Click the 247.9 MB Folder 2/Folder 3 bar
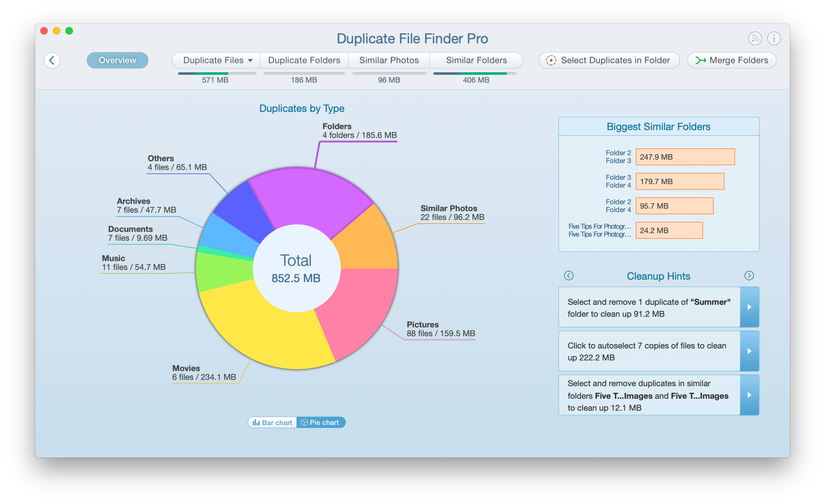Viewport: 825px width, 504px height. click(685, 156)
